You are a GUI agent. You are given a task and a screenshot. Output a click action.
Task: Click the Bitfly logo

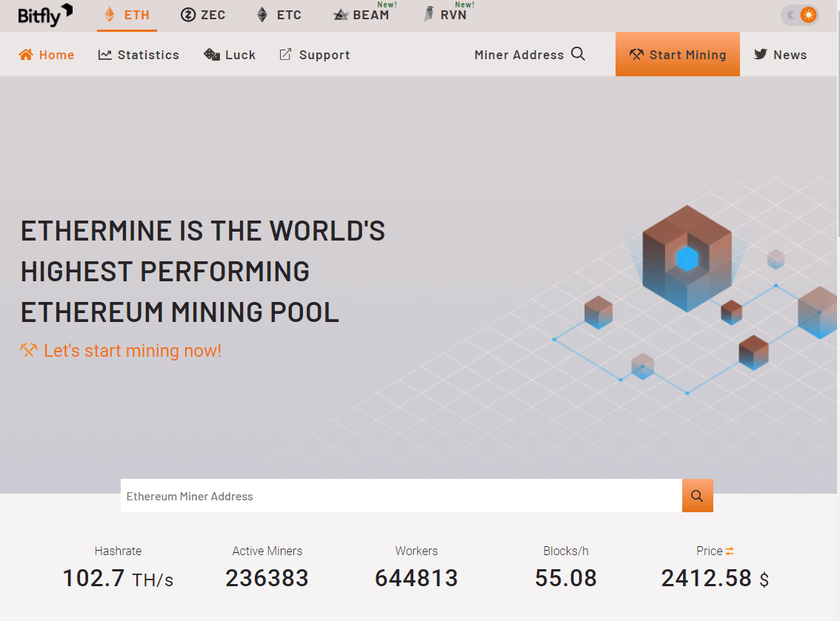[x=45, y=15]
